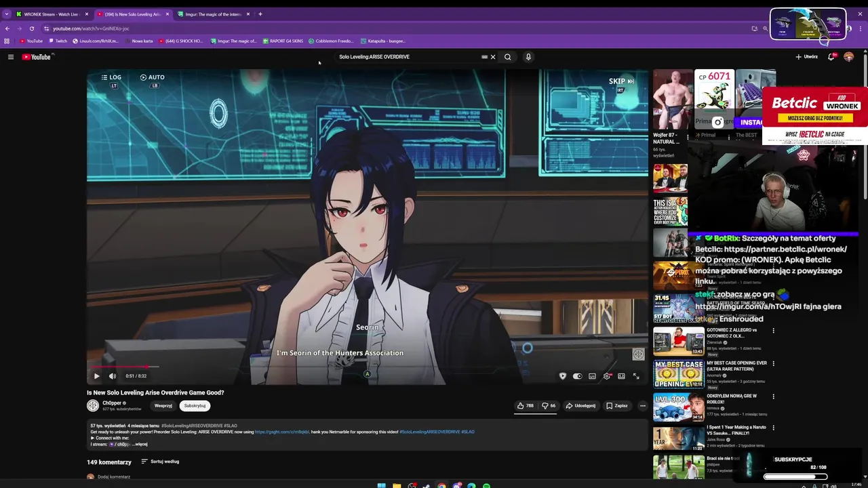Viewport: 868px width, 488px height.
Task: Open the Nowa karta bookmark
Action: coord(139,41)
